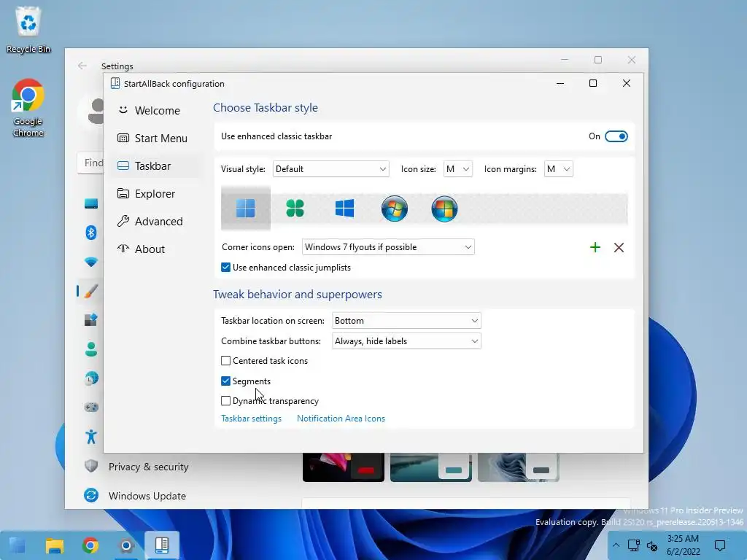Click the Settings window back arrow
The image size is (747, 560).
[82, 66]
